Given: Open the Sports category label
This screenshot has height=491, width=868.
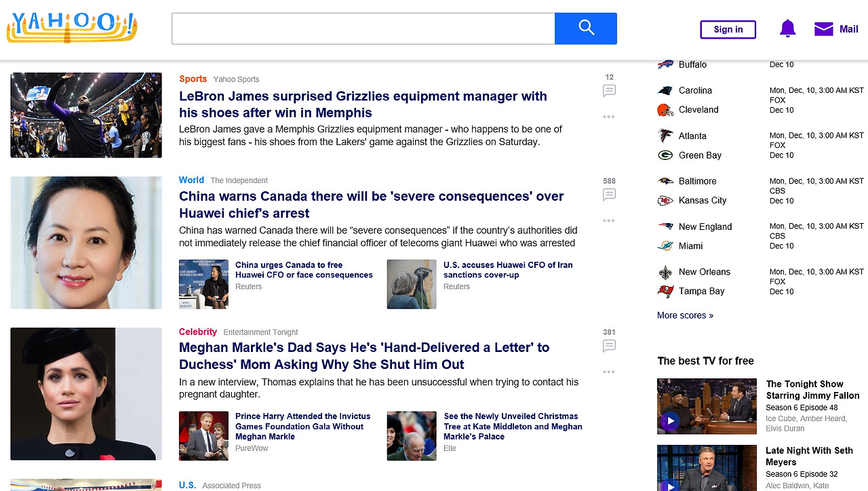Looking at the screenshot, I should [193, 79].
